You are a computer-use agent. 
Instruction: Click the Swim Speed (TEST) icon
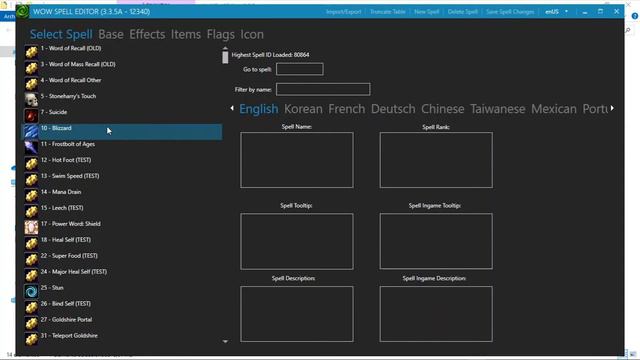pyautogui.click(x=31, y=180)
